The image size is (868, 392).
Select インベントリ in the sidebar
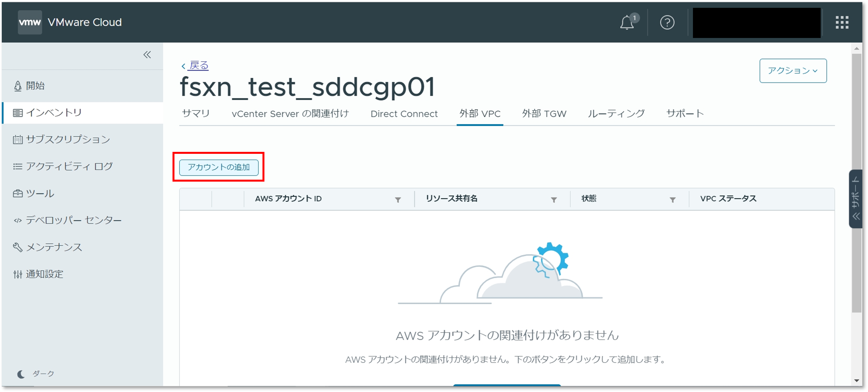click(x=82, y=113)
